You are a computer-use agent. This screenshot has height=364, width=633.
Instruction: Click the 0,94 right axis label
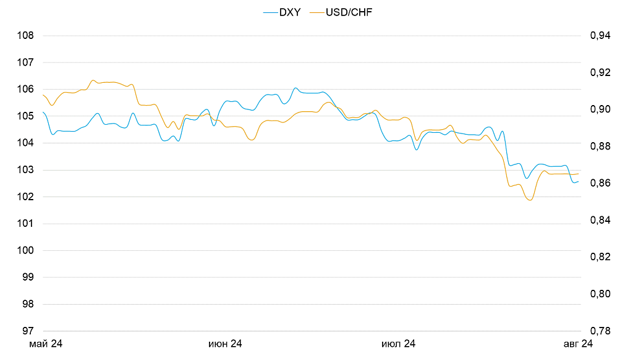click(600, 36)
